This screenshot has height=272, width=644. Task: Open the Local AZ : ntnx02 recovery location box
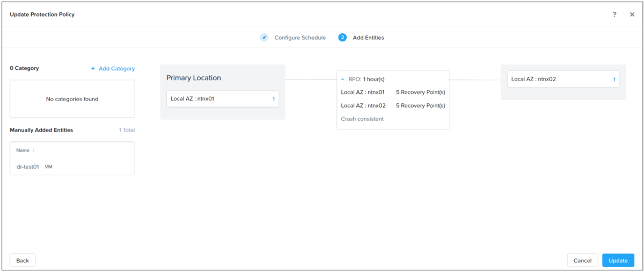click(563, 79)
